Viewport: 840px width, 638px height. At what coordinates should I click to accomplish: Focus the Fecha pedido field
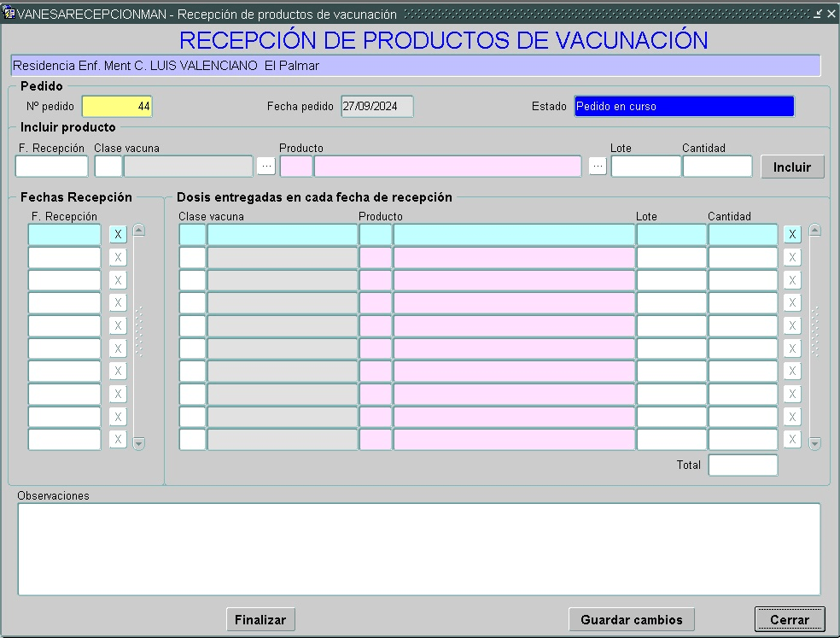click(376, 107)
